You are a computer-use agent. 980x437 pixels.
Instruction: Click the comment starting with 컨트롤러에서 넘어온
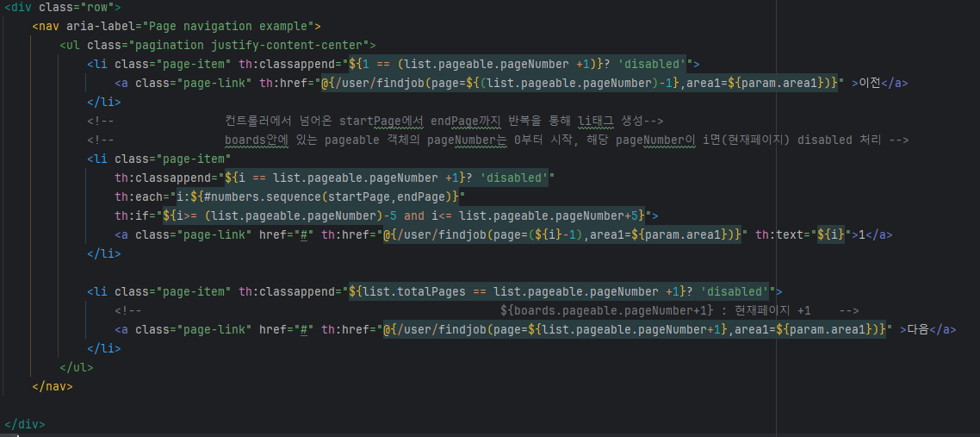(443, 121)
